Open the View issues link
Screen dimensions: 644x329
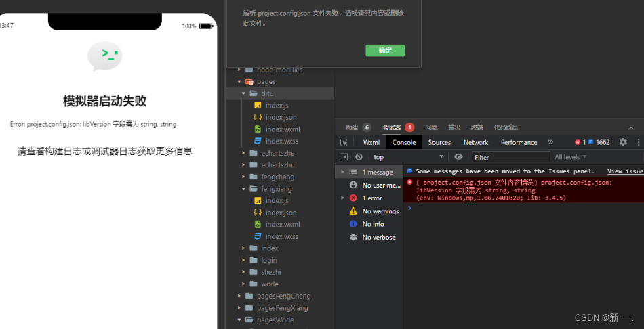626,171
